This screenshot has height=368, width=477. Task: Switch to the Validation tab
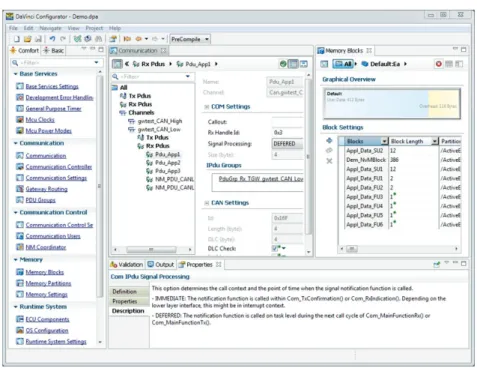[x=127, y=265]
